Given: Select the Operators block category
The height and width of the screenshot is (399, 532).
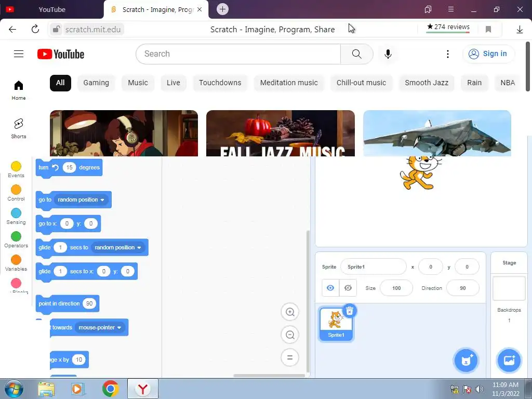Looking at the screenshot, I should pos(16,240).
